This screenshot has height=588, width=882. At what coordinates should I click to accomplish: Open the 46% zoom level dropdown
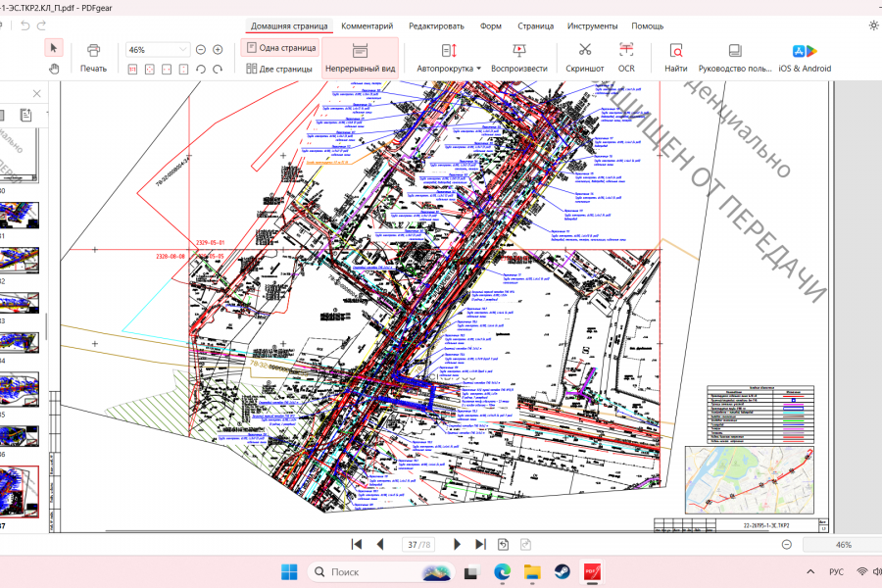pyautogui.click(x=183, y=49)
